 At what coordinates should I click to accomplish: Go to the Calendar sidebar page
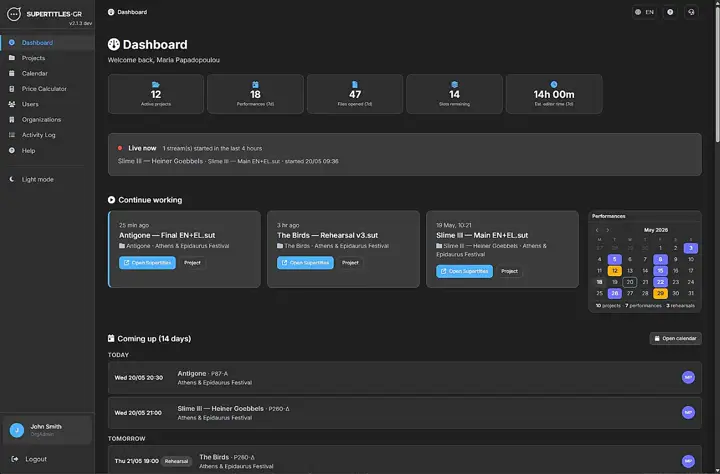tap(47, 73)
